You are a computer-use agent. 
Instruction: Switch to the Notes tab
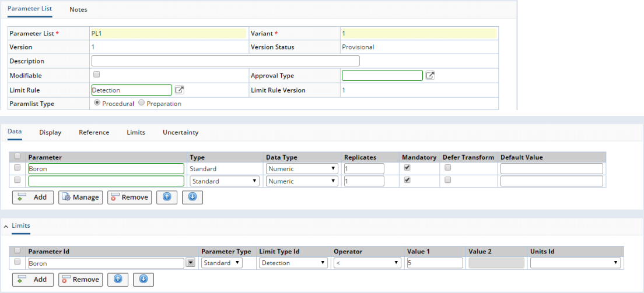[x=78, y=9]
